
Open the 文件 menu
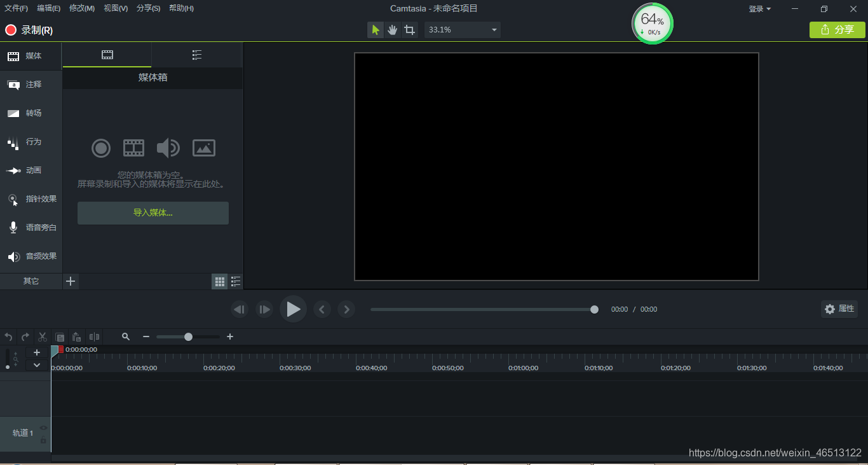(16, 8)
